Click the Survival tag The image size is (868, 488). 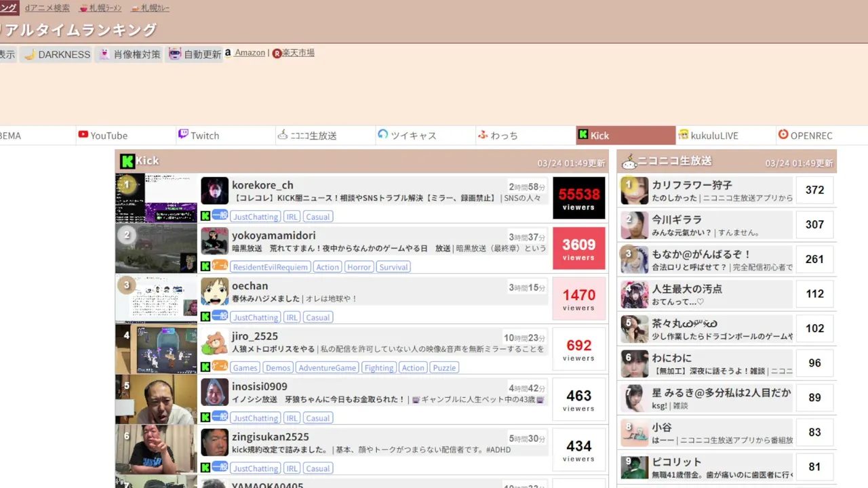tap(393, 267)
